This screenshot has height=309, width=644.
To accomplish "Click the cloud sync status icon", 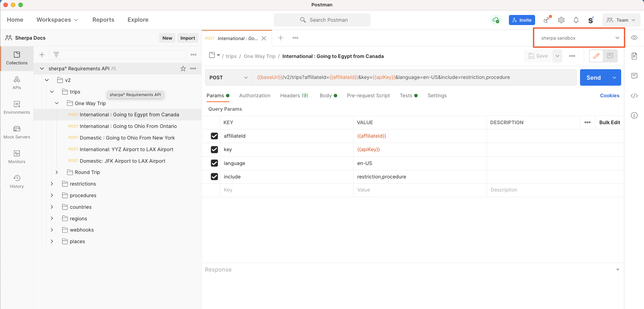I will pos(496,20).
